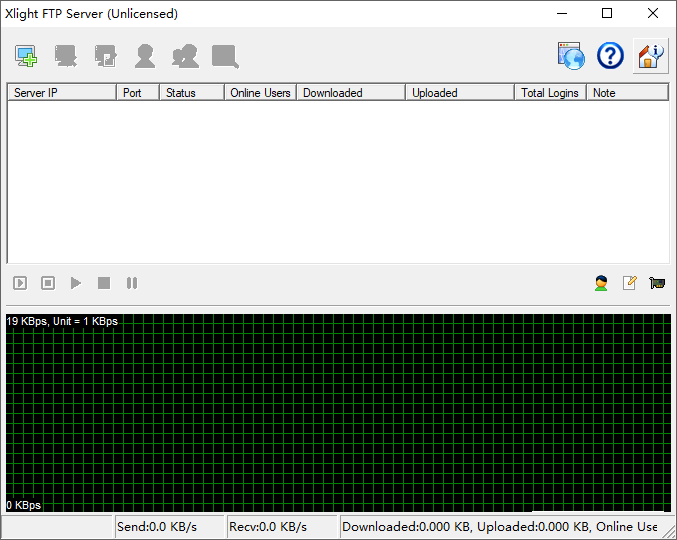677x540 pixels.
Task: Sort by the Status column header
Action: 192,93
